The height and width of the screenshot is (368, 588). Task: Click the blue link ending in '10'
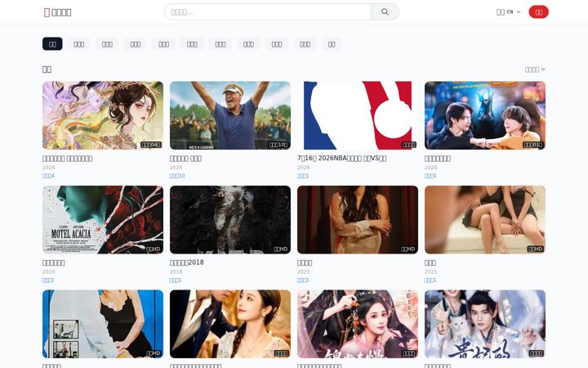pyautogui.click(x=177, y=176)
